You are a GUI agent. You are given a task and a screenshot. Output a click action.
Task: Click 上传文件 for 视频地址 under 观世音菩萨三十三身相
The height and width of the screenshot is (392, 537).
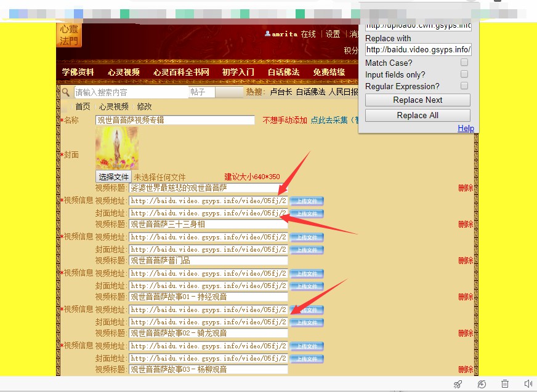[x=307, y=238]
